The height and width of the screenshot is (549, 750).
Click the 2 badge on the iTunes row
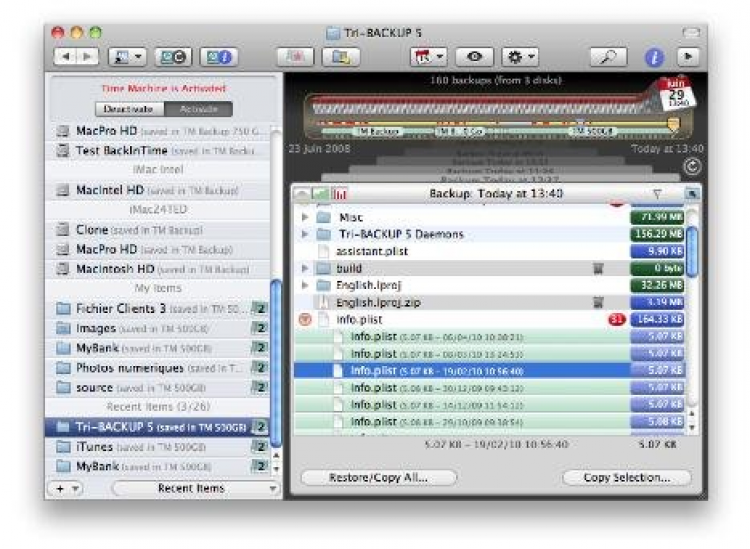pyautogui.click(x=259, y=447)
